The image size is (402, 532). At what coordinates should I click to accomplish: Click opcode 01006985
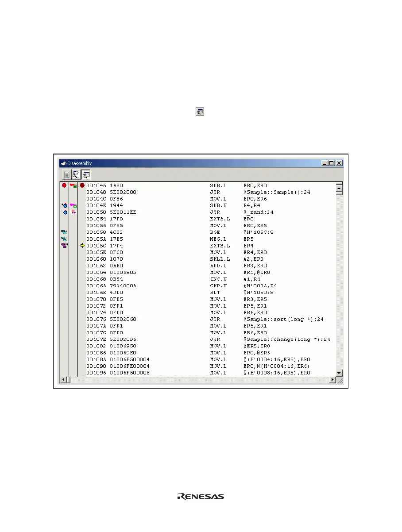(x=123, y=272)
